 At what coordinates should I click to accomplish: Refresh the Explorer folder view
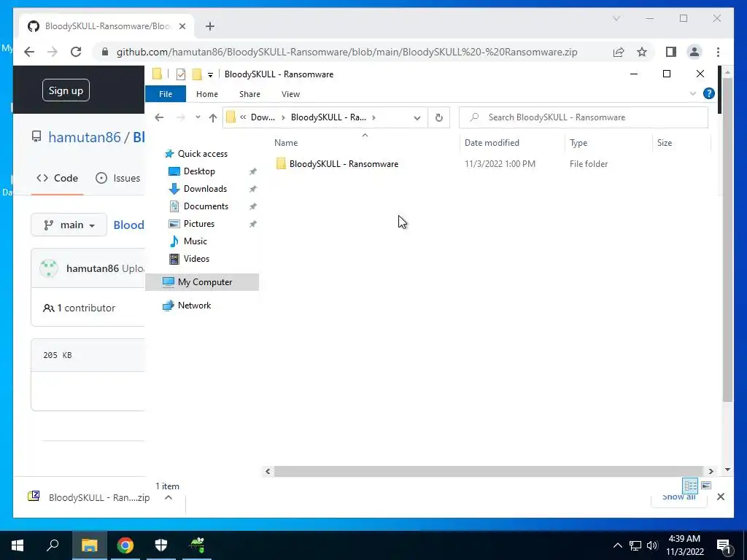[x=438, y=117]
